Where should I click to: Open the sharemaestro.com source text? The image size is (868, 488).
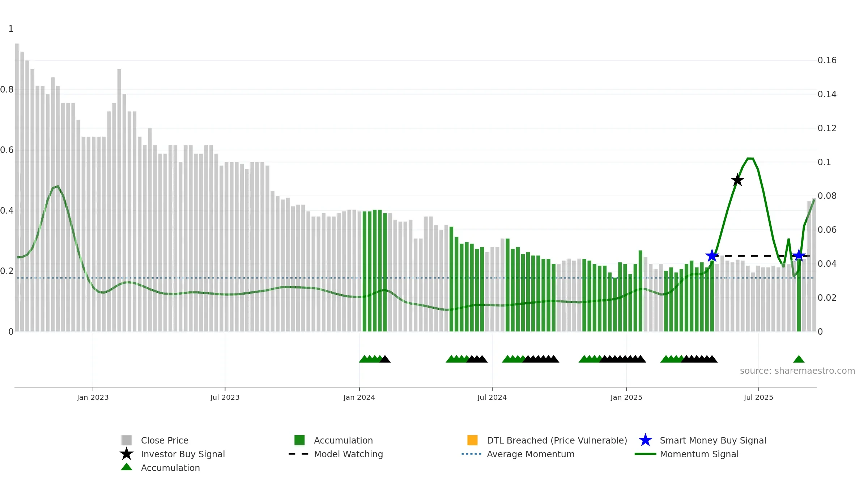point(797,371)
